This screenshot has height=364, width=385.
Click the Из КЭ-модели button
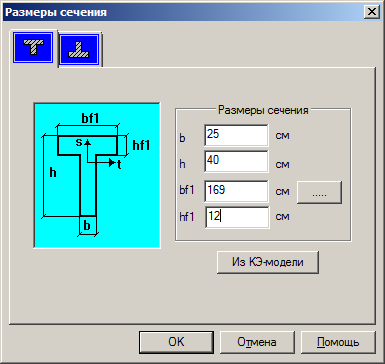[x=268, y=262]
